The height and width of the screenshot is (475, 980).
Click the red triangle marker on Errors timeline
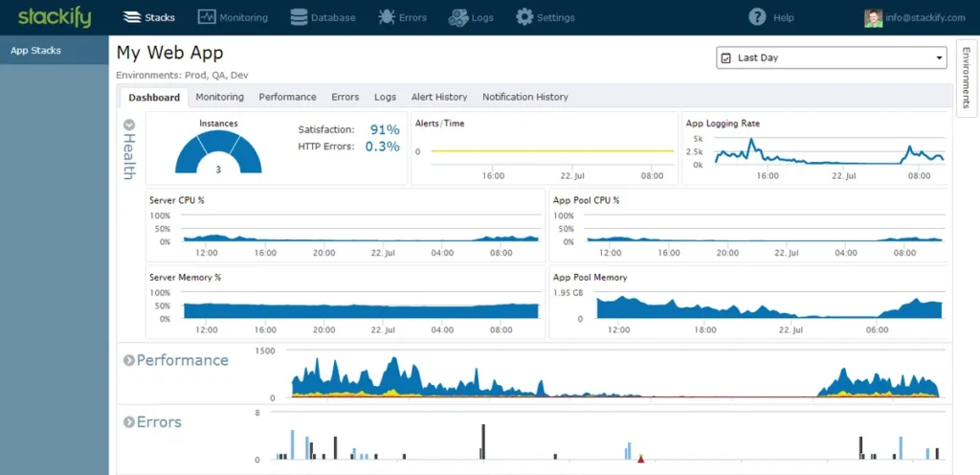click(641, 460)
